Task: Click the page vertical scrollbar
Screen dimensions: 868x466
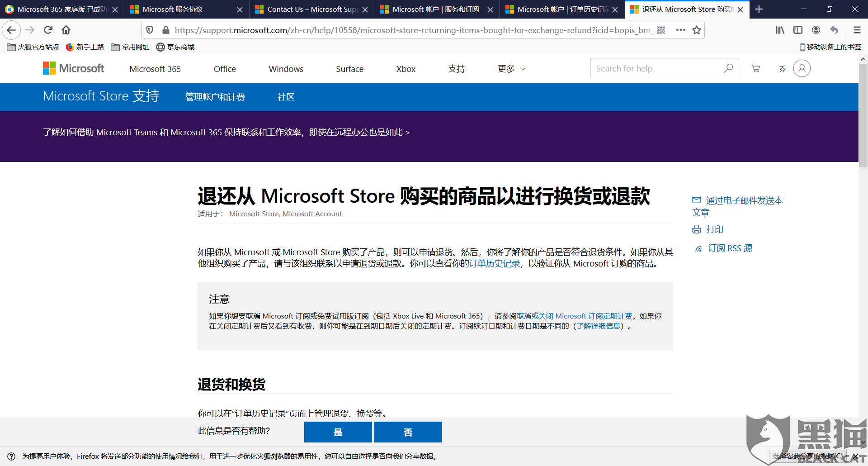Action: tap(863, 116)
